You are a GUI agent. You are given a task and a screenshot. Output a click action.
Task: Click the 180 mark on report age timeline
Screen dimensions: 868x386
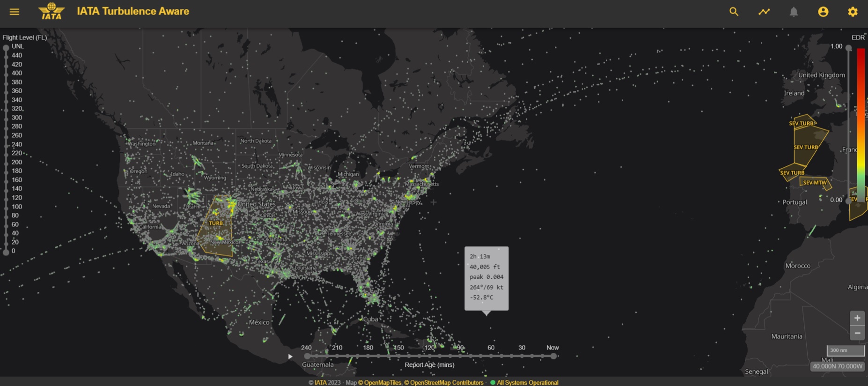pos(368,348)
